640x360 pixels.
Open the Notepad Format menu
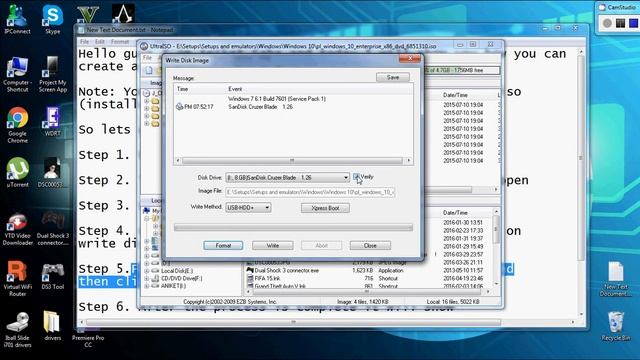(x=120, y=42)
